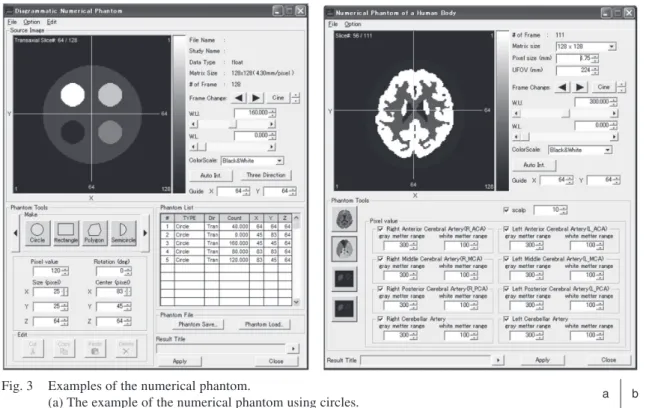This screenshot has width=646, height=408.
Task: Open Option menu in Diagrammatic window
Action: click(31, 22)
